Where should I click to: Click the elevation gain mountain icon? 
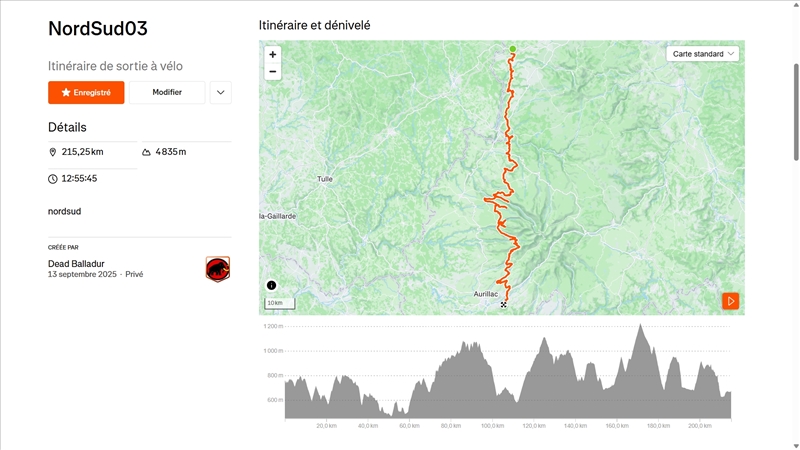click(147, 152)
